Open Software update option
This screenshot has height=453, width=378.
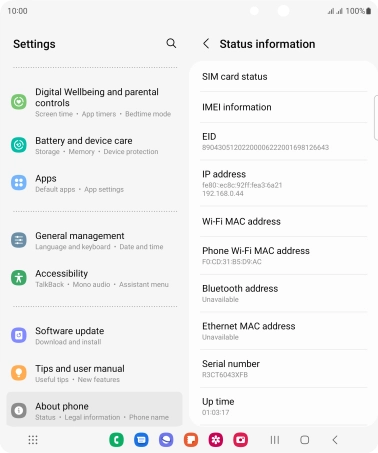(x=94, y=335)
